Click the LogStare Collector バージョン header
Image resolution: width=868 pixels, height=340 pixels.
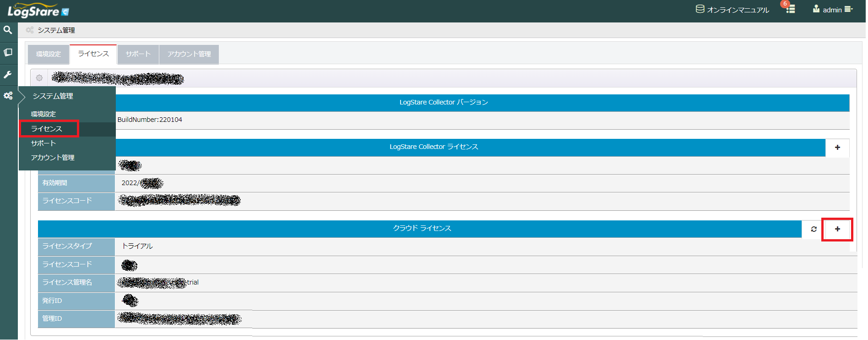point(444,102)
